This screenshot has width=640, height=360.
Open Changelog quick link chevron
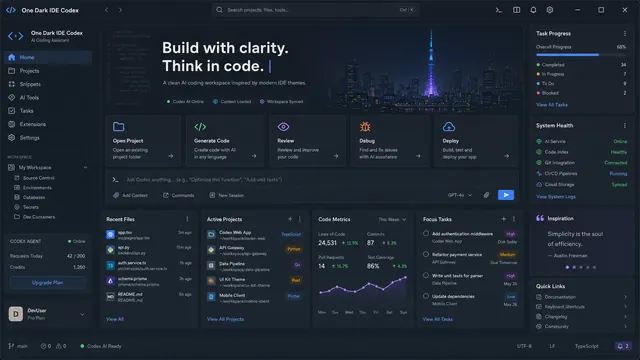625,316
